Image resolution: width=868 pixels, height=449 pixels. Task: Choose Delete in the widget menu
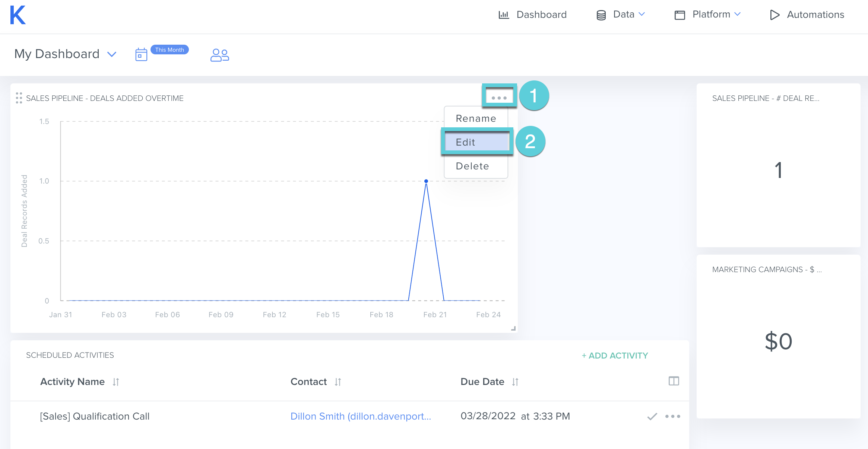[x=472, y=166]
